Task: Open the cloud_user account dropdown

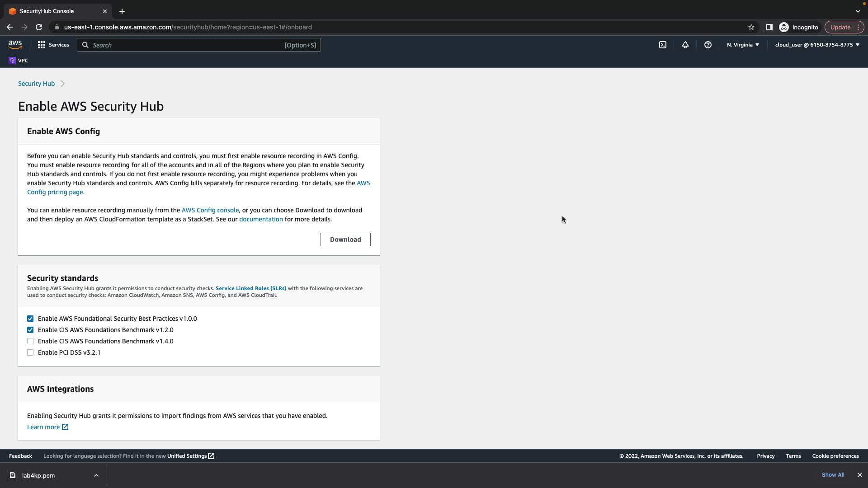Action: [817, 45]
